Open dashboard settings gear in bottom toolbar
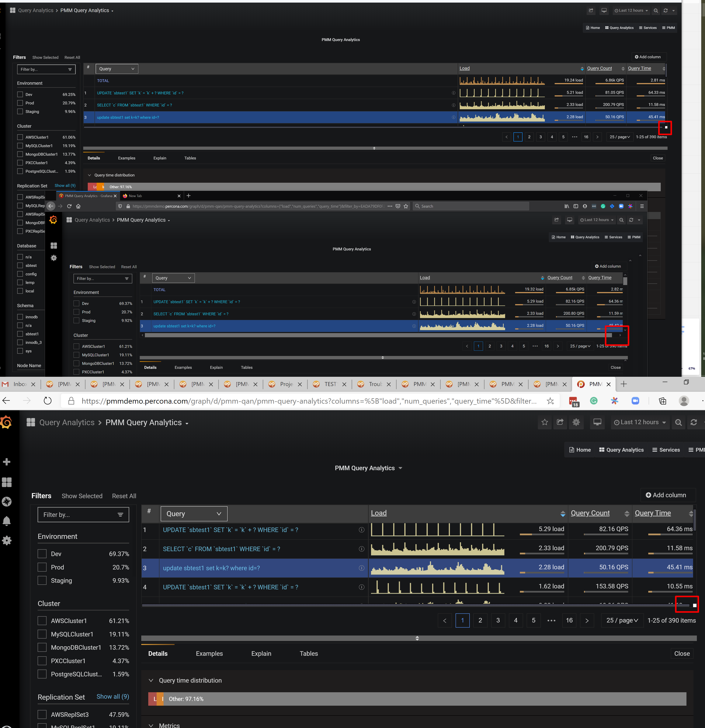705x728 pixels. coord(576,422)
